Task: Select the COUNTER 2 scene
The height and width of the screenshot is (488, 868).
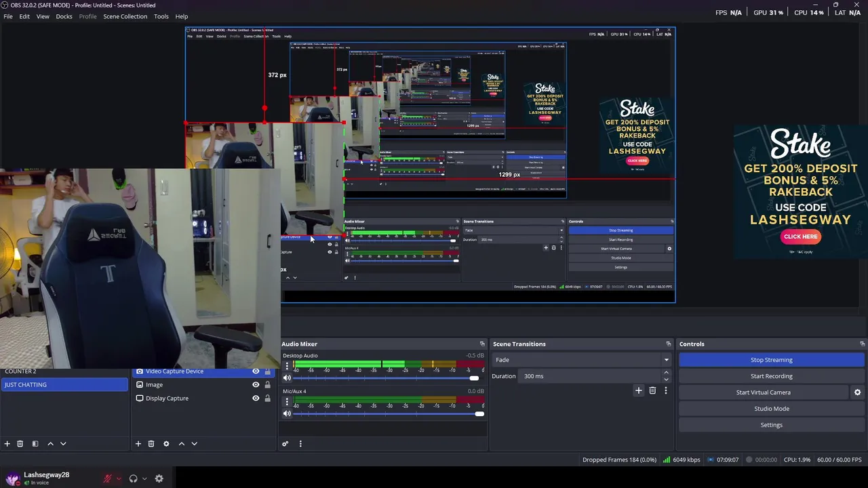Action: (x=64, y=371)
